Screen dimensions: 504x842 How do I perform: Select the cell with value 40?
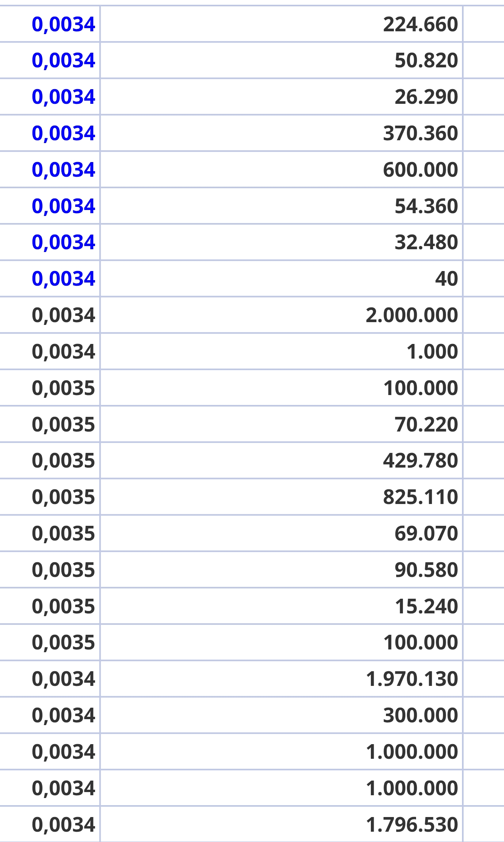pos(281,279)
